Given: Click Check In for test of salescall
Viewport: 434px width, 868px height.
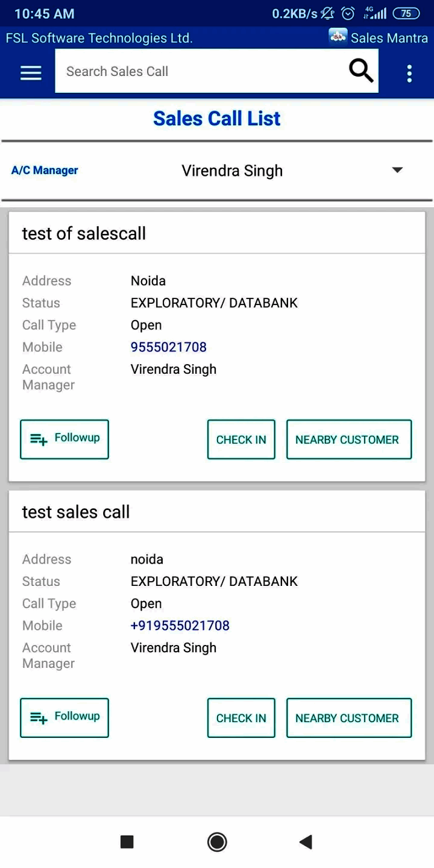Looking at the screenshot, I should tap(241, 439).
